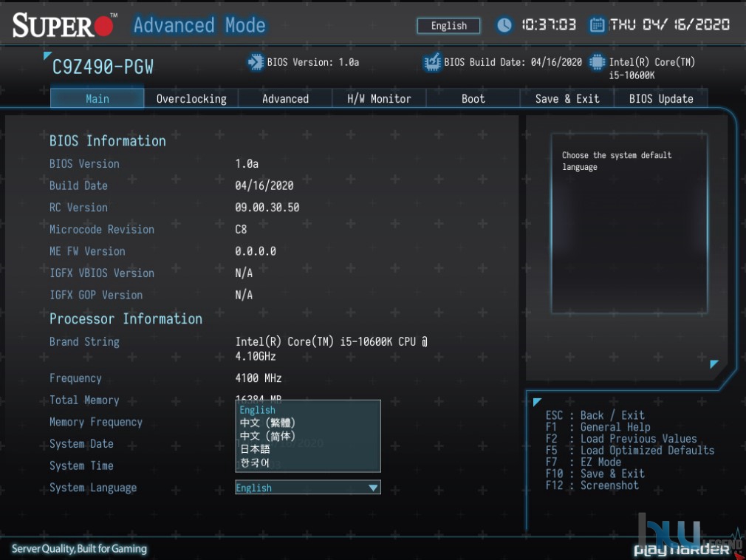Viewport: 746px width, 560px height.
Task: Click the header date THU 04/16/2020
Action: 669,24
